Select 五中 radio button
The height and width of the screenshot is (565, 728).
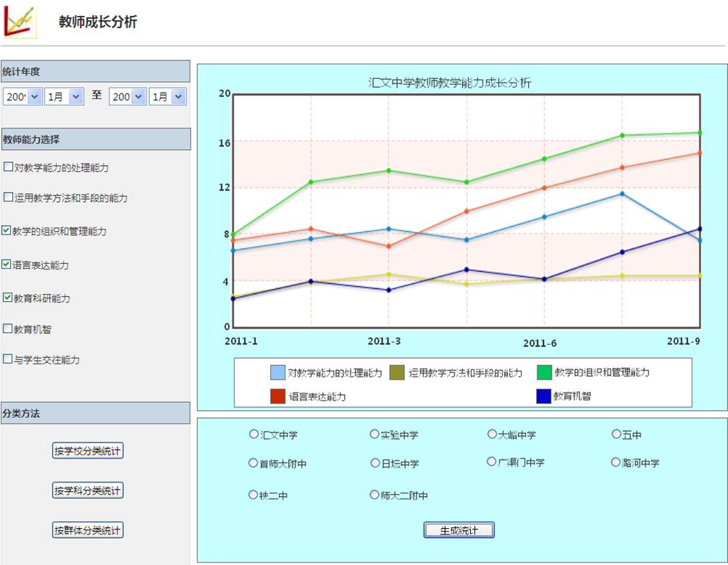tap(616, 434)
